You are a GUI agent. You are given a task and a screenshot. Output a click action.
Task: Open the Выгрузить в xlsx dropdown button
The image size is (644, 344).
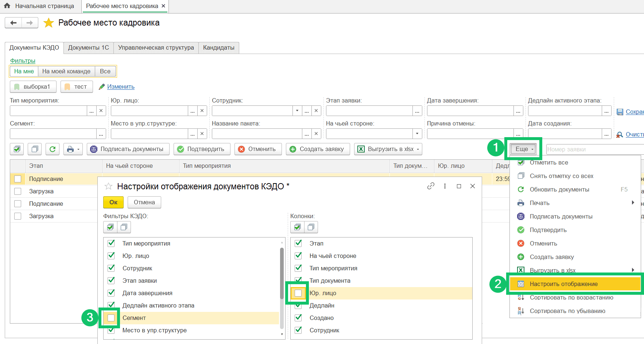(388, 149)
